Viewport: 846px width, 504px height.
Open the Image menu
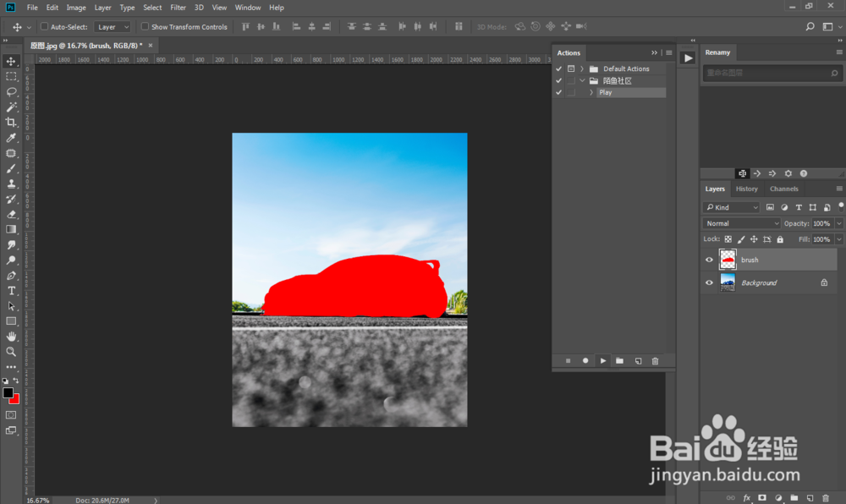[x=76, y=8]
